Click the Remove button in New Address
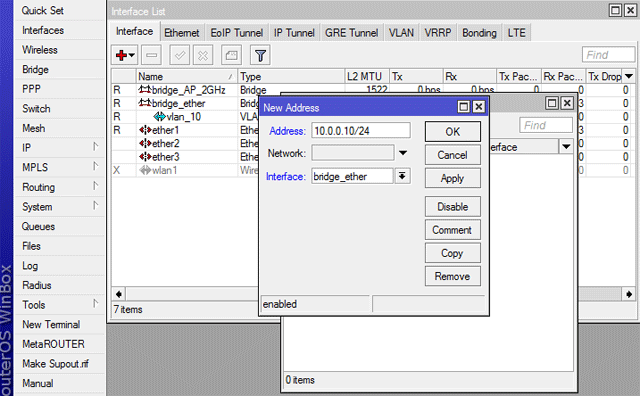The width and height of the screenshot is (640, 396). pos(453,276)
